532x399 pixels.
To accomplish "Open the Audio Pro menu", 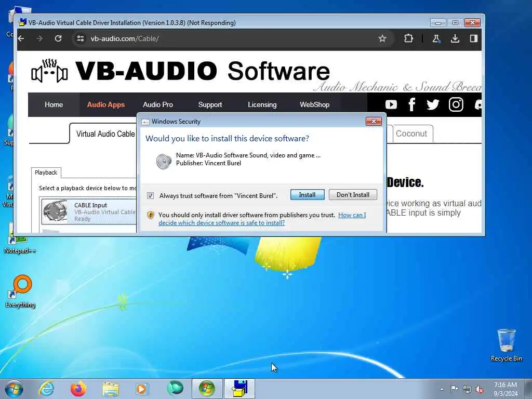I will point(158,104).
